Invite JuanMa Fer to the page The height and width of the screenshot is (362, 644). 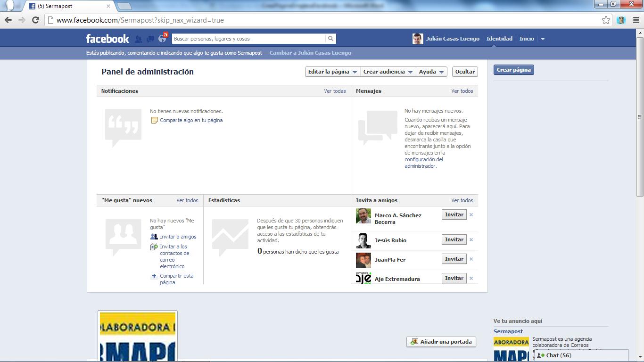454,259
